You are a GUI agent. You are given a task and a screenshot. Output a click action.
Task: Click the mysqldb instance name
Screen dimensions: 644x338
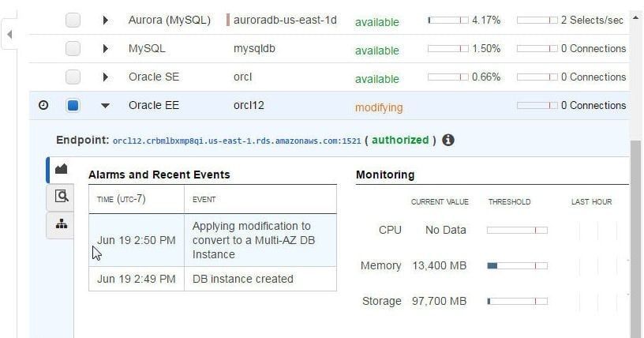(254, 48)
